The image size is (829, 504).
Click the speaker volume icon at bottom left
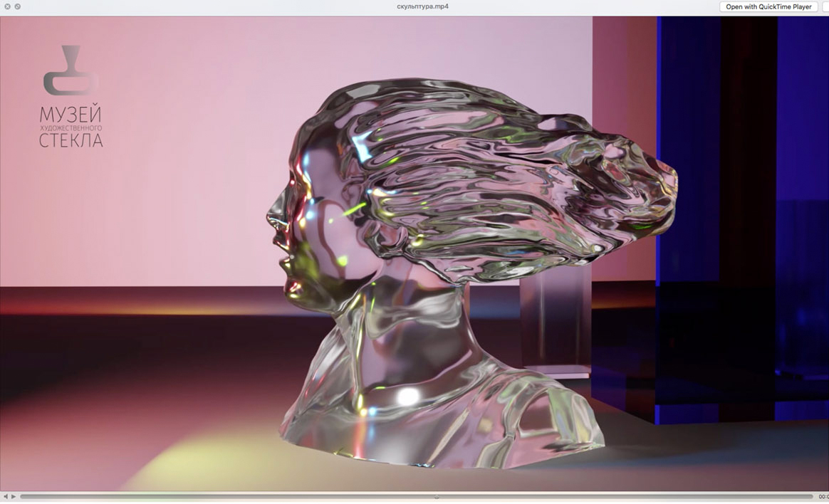6,496
